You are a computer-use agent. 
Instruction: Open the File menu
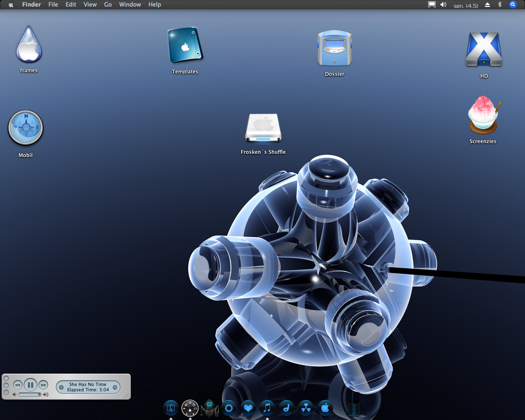[x=53, y=5]
